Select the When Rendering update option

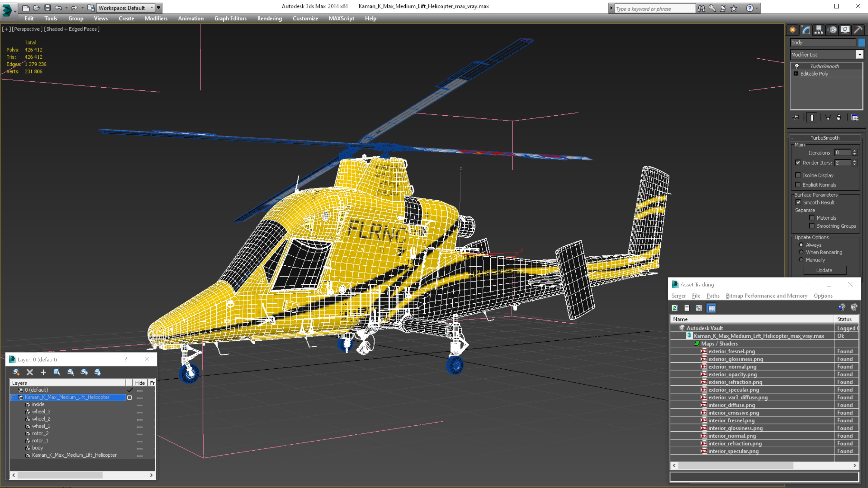click(801, 252)
